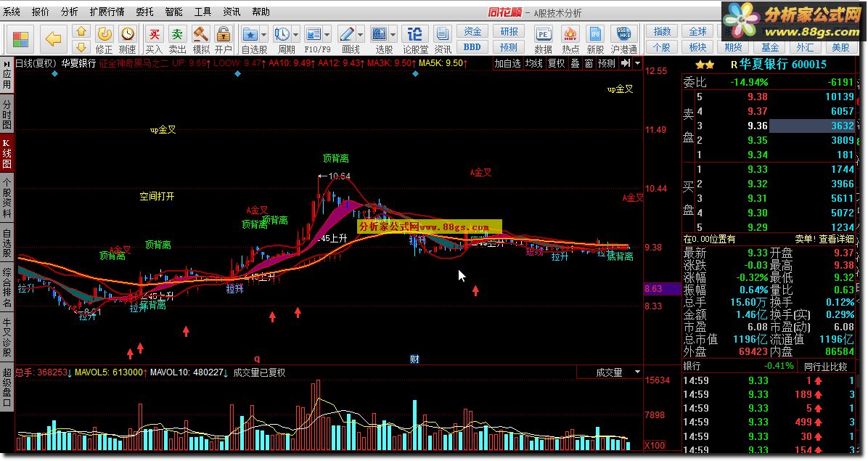Open the 资讯 news document icon
This screenshot has height=461, width=868.
pyautogui.click(x=442, y=34)
